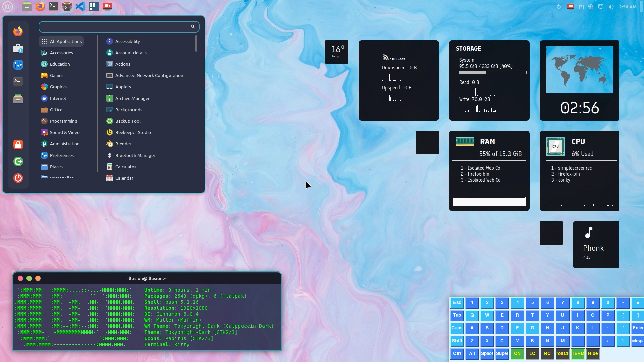Open the Office category
Screen dimensions: 644x362
(61, 110)
